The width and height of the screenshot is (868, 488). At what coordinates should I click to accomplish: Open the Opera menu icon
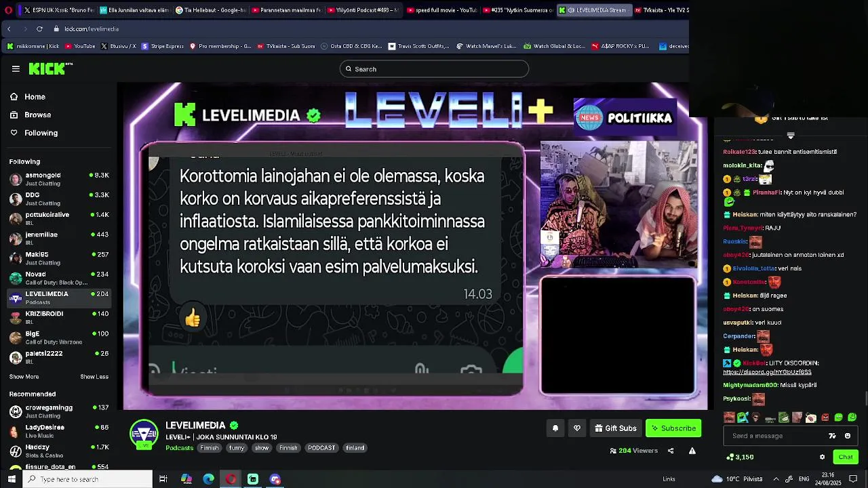[x=8, y=10]
